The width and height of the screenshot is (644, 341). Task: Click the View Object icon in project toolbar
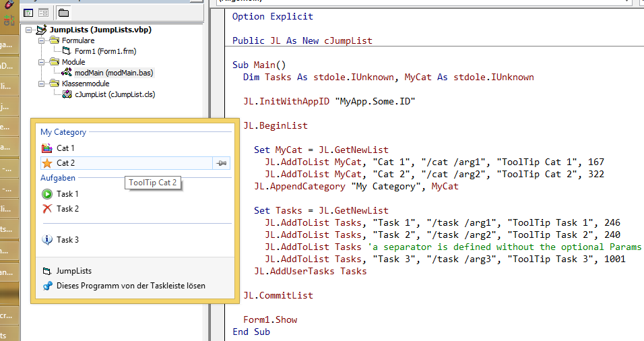point(42,13)
